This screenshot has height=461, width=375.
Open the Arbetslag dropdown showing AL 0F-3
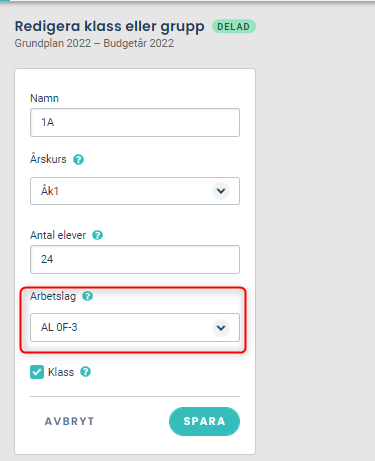135,327
